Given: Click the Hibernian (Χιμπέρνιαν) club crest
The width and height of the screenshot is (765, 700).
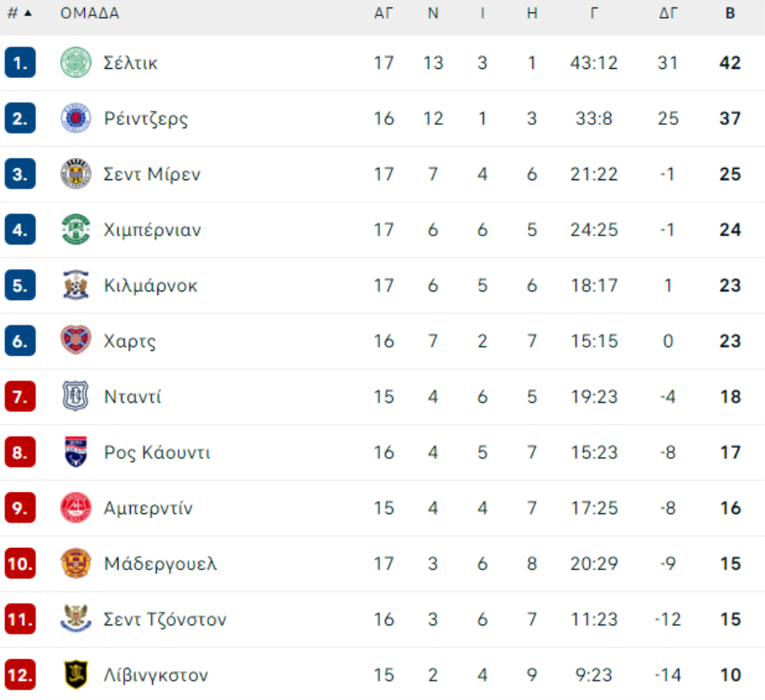Looking at the screenshot, I should [x=76, y=229].
